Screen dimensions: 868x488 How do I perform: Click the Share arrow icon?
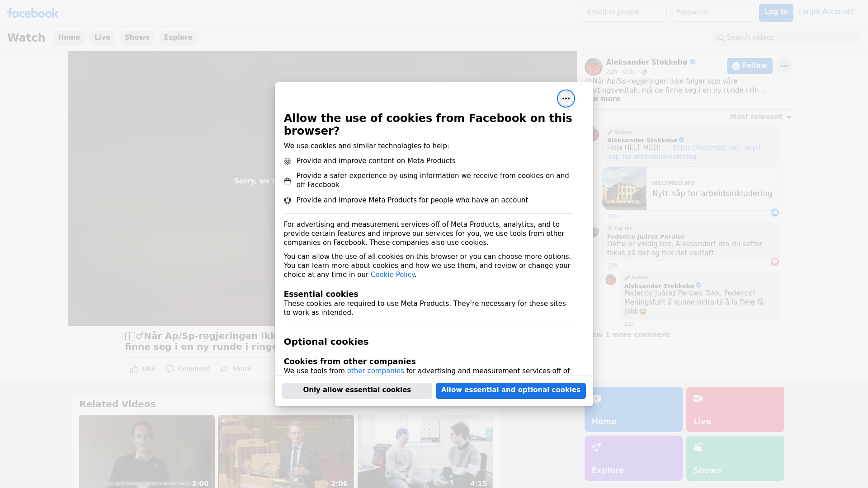225,369
